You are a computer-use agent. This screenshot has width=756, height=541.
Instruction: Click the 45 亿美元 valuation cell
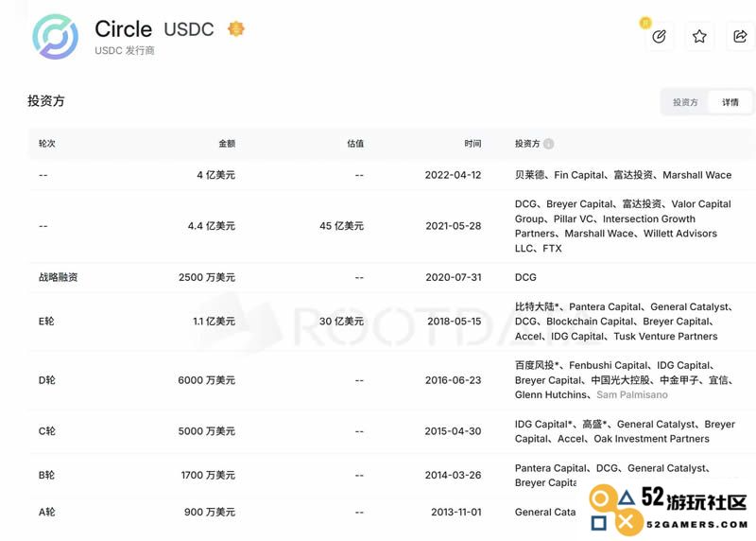[x=341, y=226]
